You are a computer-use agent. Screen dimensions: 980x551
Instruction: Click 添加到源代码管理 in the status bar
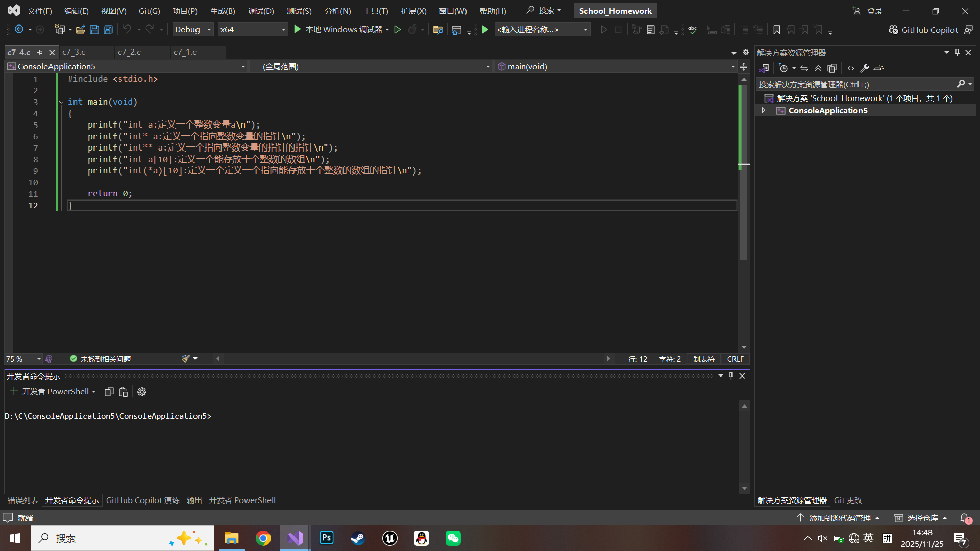tap(839, 518)
